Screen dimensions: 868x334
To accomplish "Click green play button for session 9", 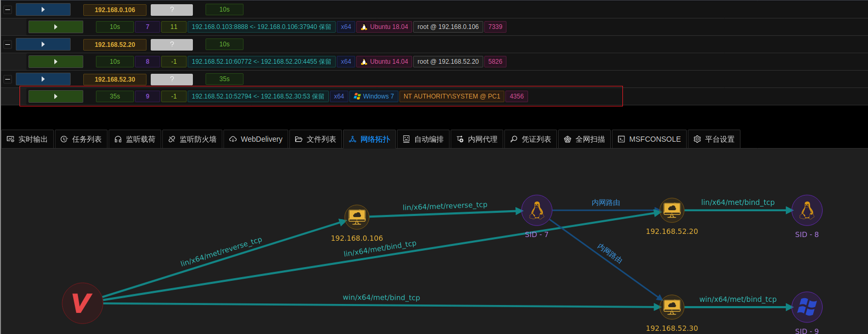I will click(56, 96).
